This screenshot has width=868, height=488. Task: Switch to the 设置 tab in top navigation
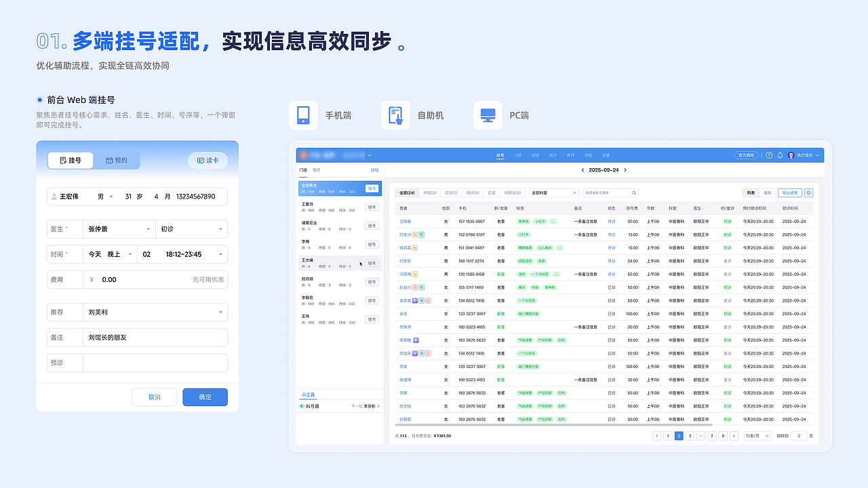(606, 155)
